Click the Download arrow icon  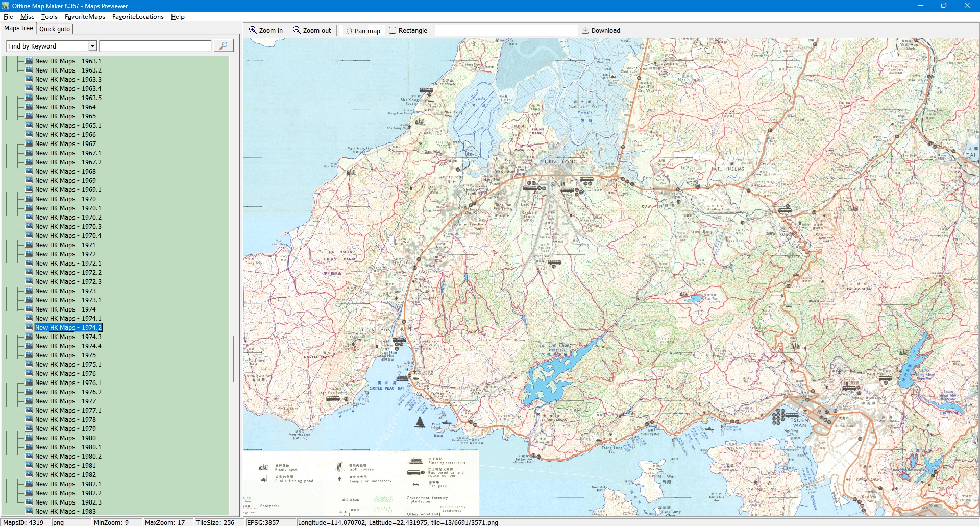[x=585, y=30]
